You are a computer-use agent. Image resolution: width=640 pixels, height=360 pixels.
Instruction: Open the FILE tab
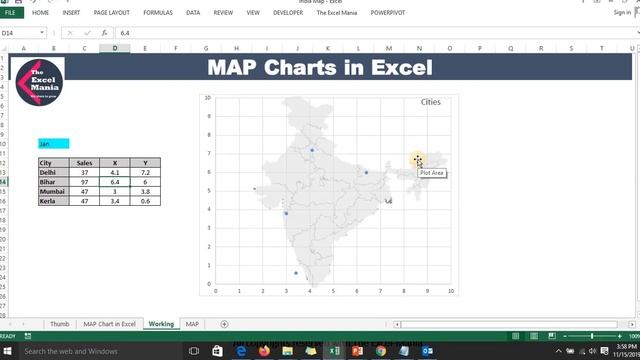[x=10, y=13]
